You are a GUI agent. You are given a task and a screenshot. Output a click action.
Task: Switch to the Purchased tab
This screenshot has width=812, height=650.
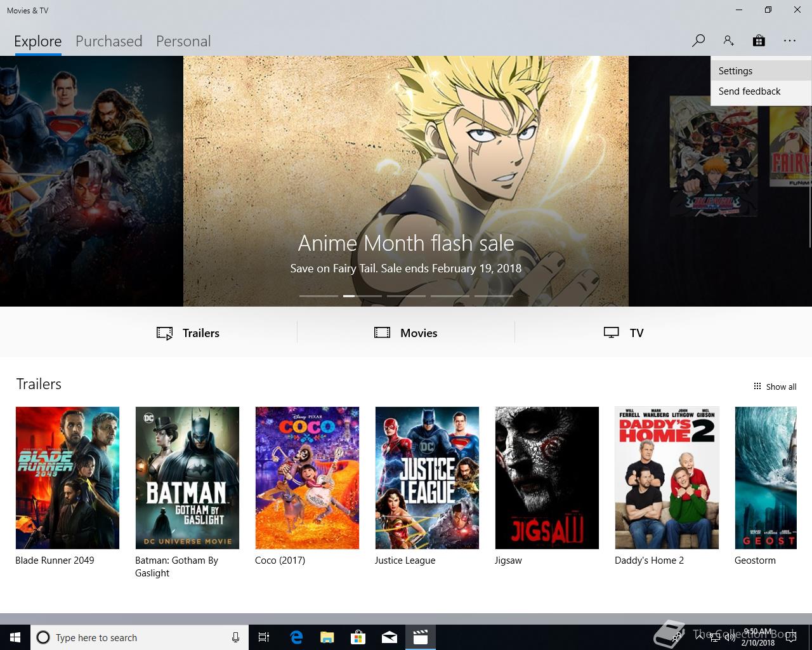(x=108, y=41)
